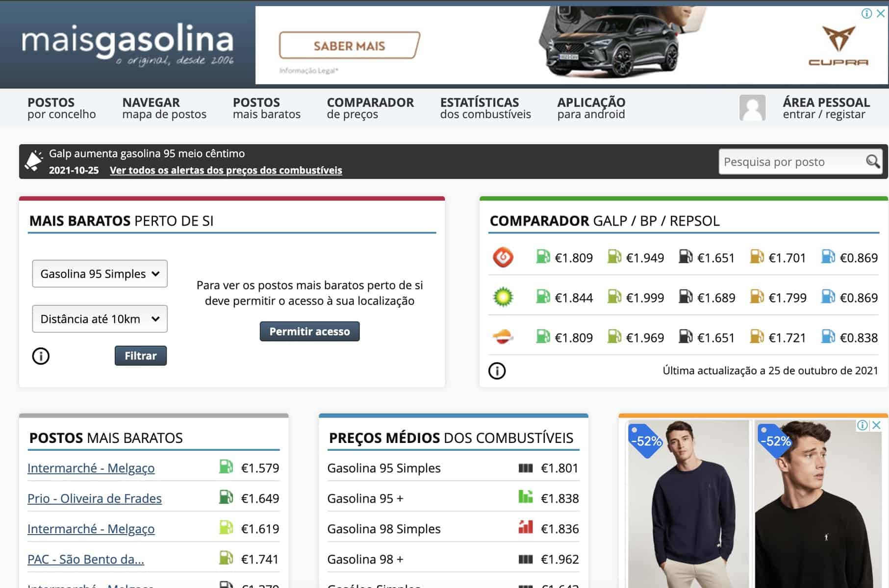889x588 pixels.
Task: Open Navegar mapa de postos menu
Action: click(164, 108)
